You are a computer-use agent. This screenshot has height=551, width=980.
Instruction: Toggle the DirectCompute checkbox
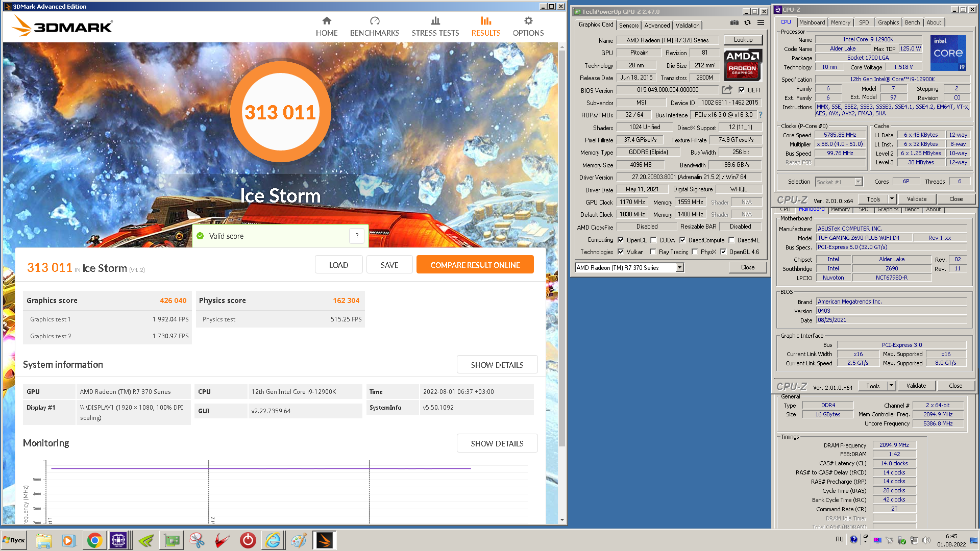[x=682, y=240]
